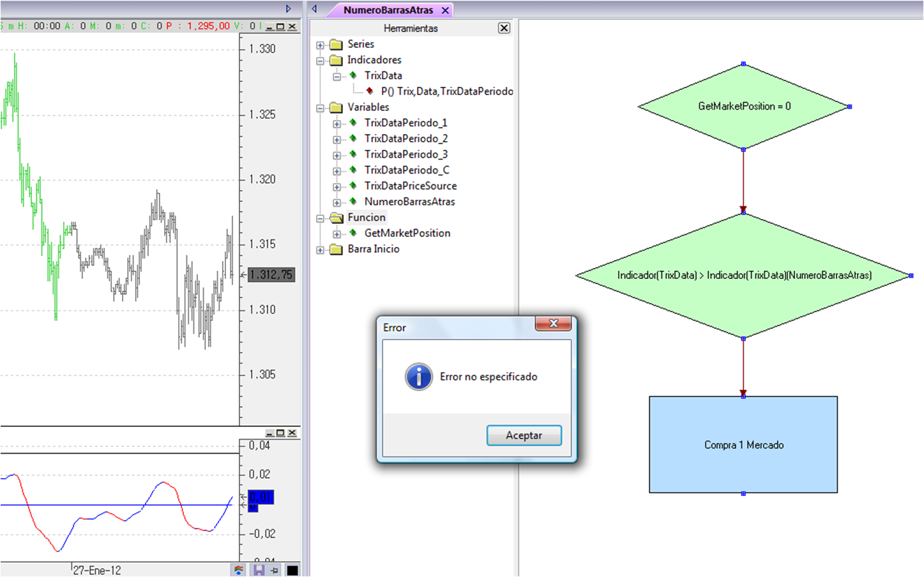Viewport: 924px width, 577px height.
Task: Select the GetMarketPosition = 0 diamond
Action: [744, 107]
